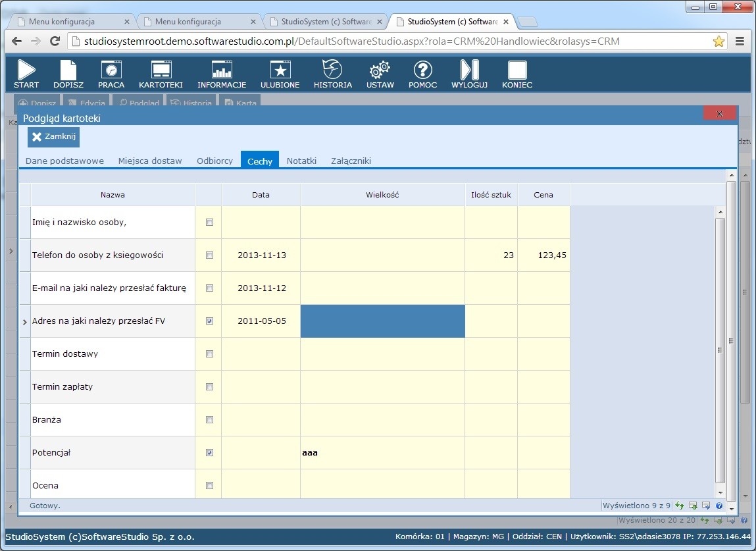Image resolution: width=756 pixels, height=551 pixels.
Task: Sort by Data column header
Action: coord(261,195)
